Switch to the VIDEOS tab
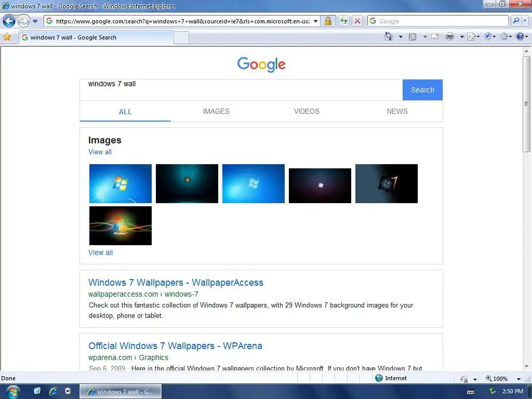The height and width of the screenshot is (399, 532). [x=307, y=111]
